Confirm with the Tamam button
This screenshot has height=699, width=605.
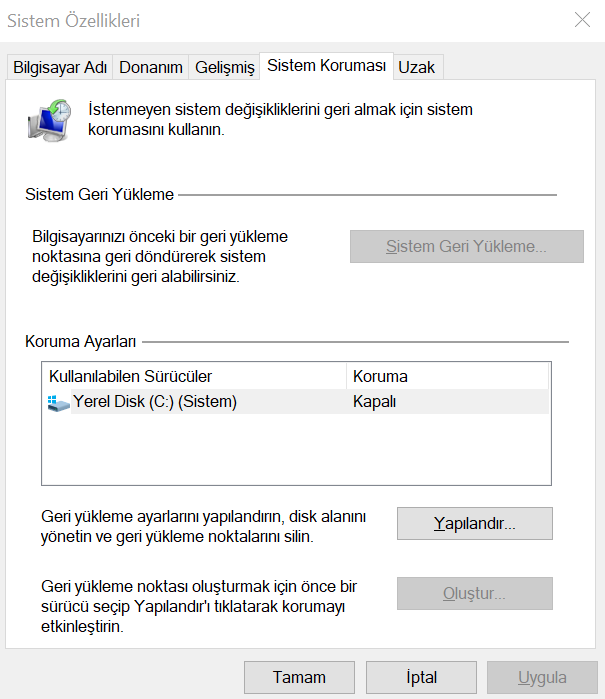(x=299, y=677)
